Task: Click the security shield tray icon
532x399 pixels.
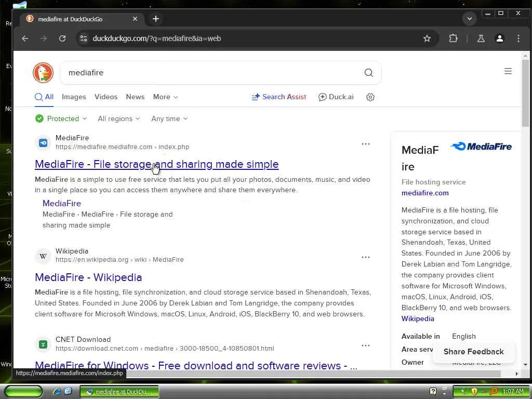Action: (474, 392)
